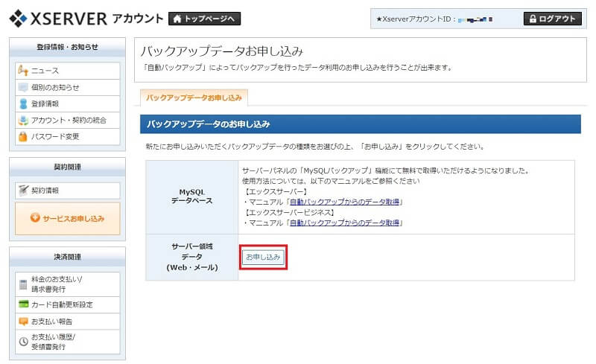Open お支払い報告 in the sidebar

[x=68, y=322]
